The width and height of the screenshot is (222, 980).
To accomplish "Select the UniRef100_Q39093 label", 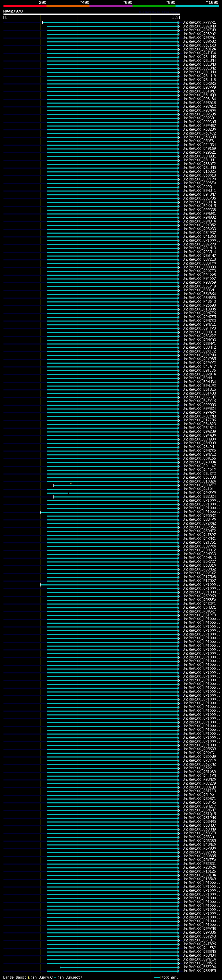I will pos(199,267).
